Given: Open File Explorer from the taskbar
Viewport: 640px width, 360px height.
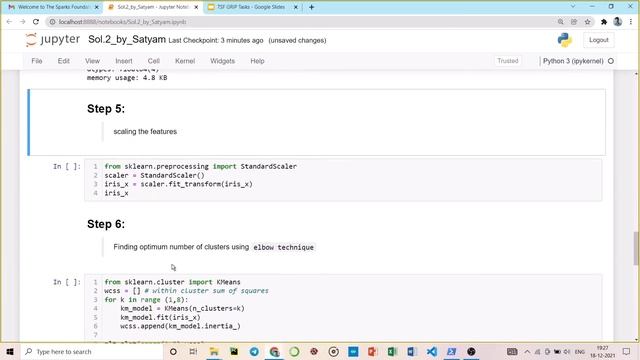Looking at the screenshot, I should click(213, 351).
